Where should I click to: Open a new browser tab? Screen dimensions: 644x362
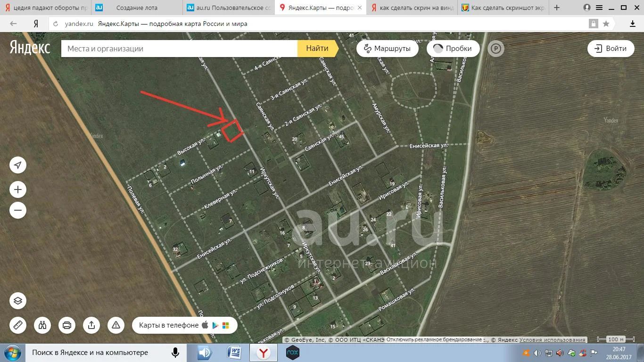pyautogui.click(x=557, y=8)
